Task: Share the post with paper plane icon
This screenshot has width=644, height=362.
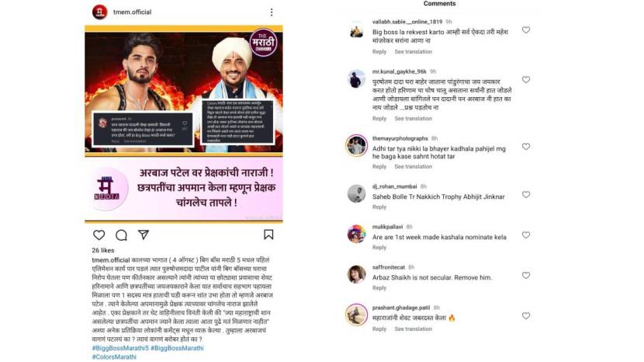Action: 144,235
